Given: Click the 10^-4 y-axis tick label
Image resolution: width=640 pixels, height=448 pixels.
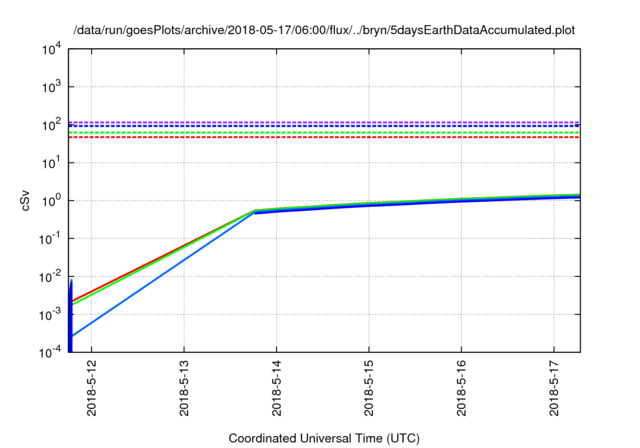Looking at the screenshot, I should click(x=50, y=352).
